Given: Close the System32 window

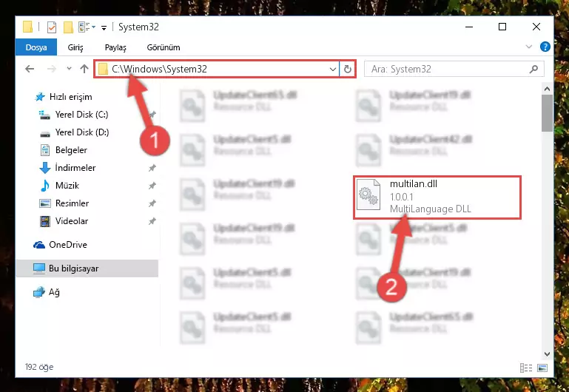Looking at the screenshot, I should pyautogui.click(x=536, y=27).
